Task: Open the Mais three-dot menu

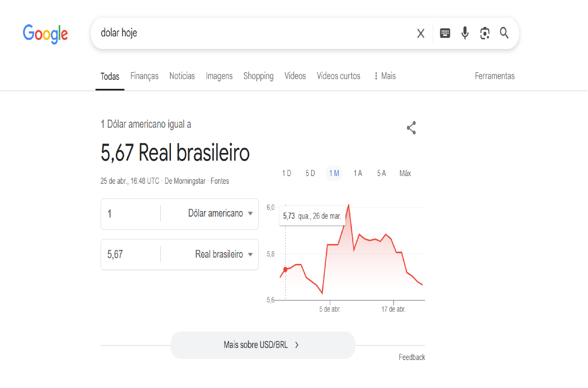Action: click(386, 76)
